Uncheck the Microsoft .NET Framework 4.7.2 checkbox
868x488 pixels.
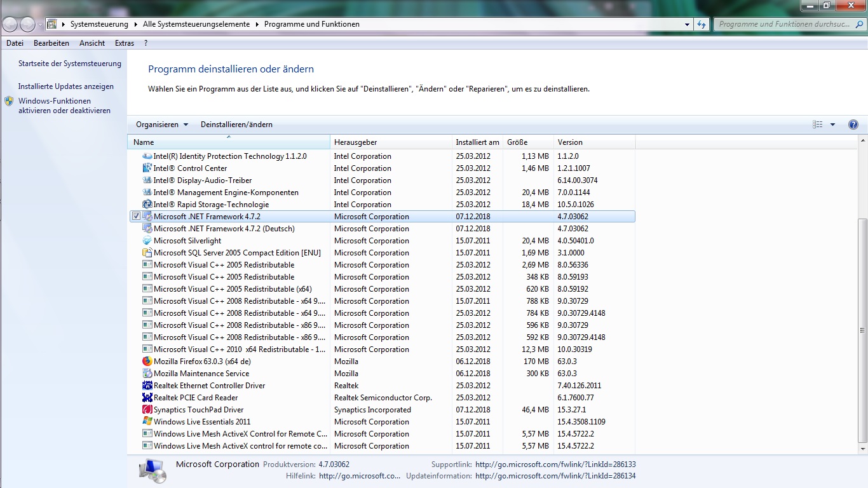[136, 217]
